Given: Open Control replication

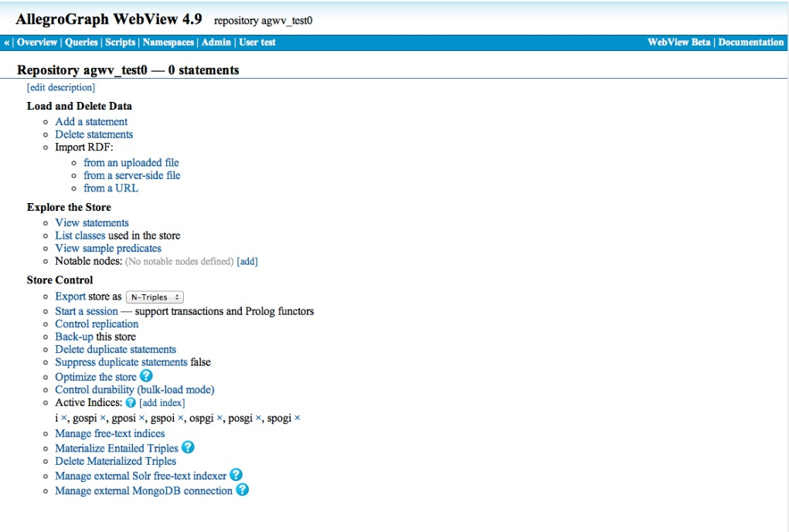Looking at the screenshot, I should click(x=97, y=324).
